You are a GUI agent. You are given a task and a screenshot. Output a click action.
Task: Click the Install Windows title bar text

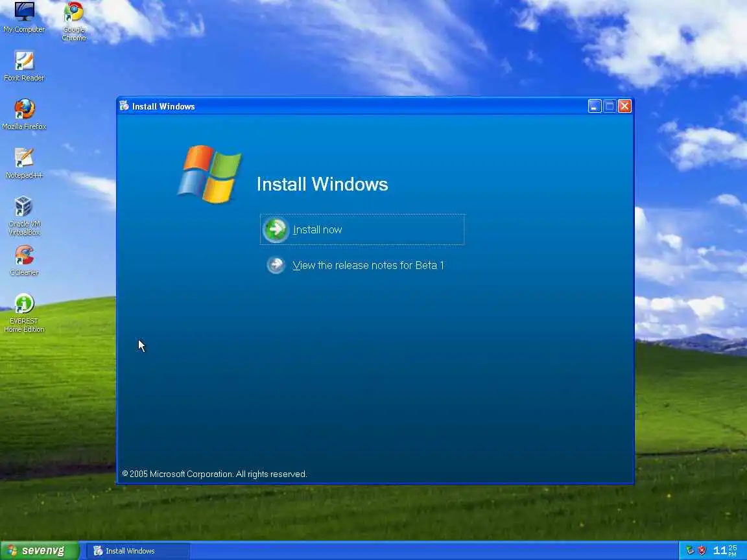[x=163, y=106]
